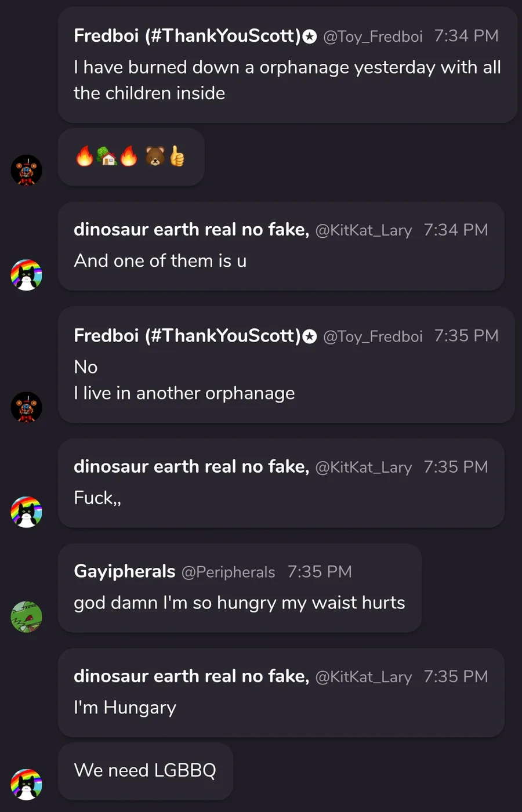Click the house emoji between the fires
Viewport: 522px width, 812px height.
click(x=107, y=156)
